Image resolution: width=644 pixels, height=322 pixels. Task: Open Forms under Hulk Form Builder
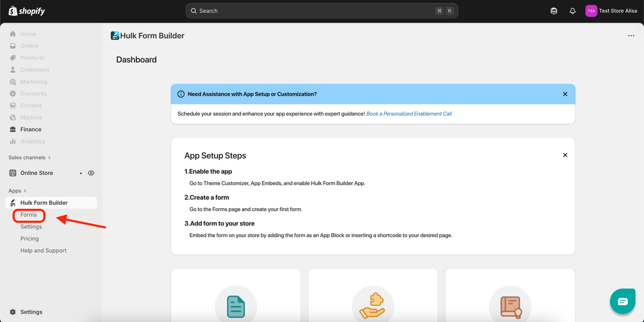click(x=28, y=215)
